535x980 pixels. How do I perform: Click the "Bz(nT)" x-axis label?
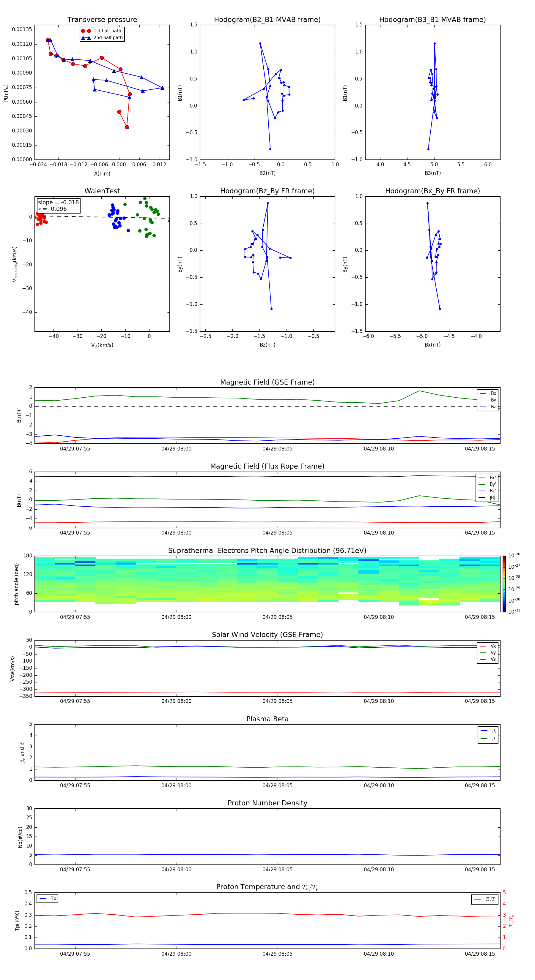click(267, 345)
